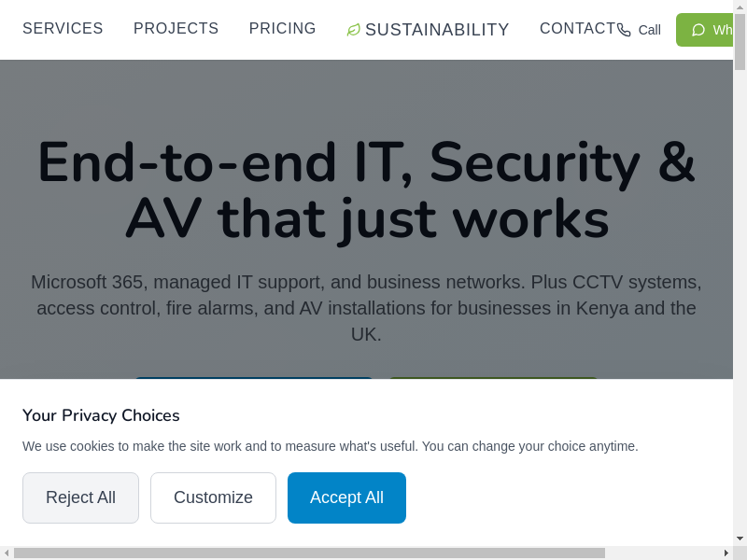Image resolution: width=747 pixels, height=560 pixels.
Task: Click the vertical scrollbar down arrow
Action: (740, 539)
